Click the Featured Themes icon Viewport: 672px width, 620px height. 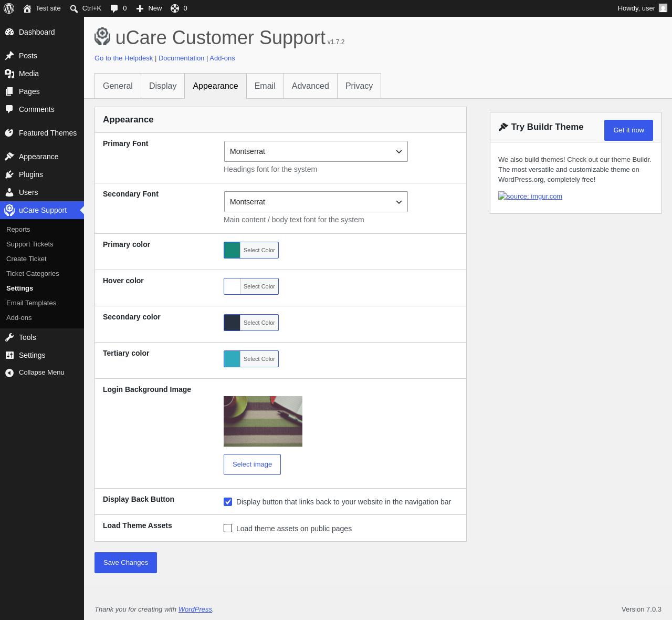(9, 133)
